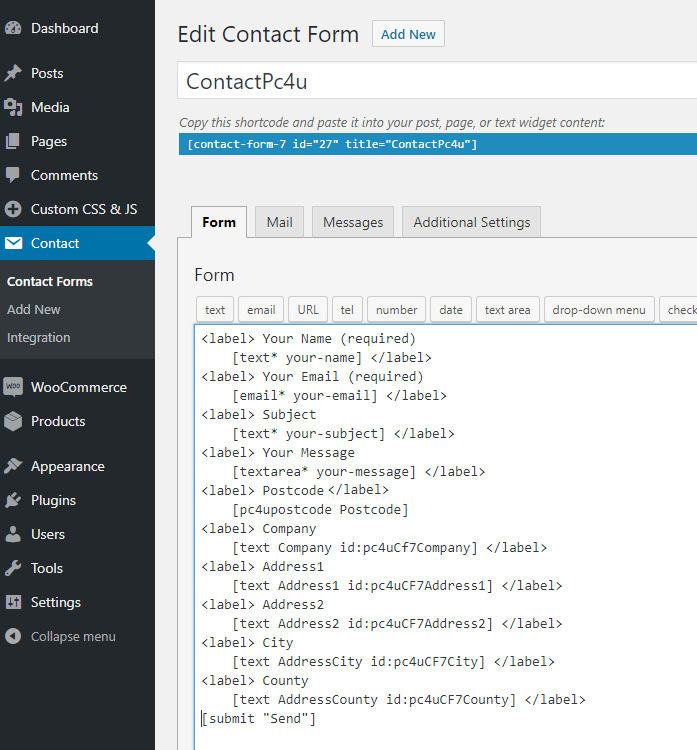The width and height of the screenshot is (697, 750).
Task: Click the Products box icon
Action: coord(13,421)
